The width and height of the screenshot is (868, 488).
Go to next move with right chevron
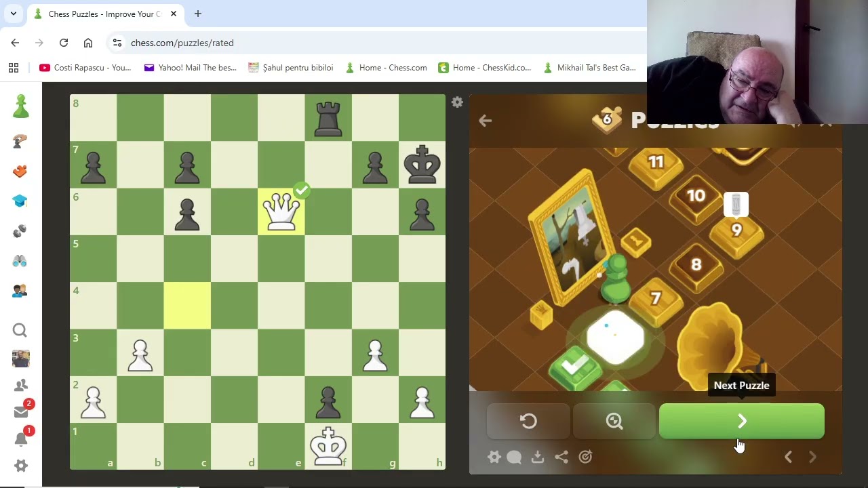812,457
